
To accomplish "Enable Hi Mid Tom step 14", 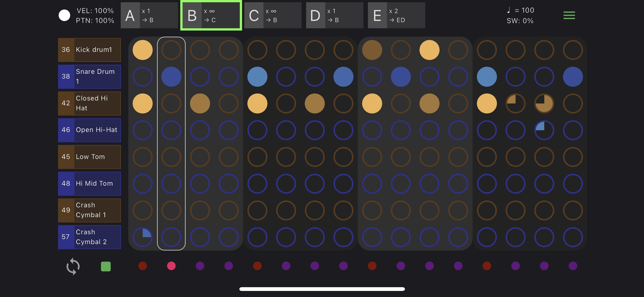I will coord(516,183).
